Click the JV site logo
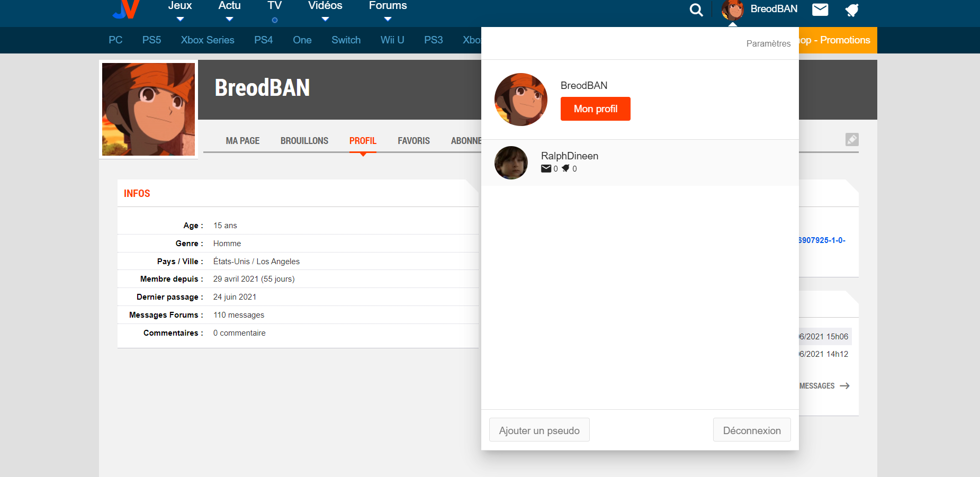The width and height of the screenshot is (980, 477). click(x=126, y=10)
